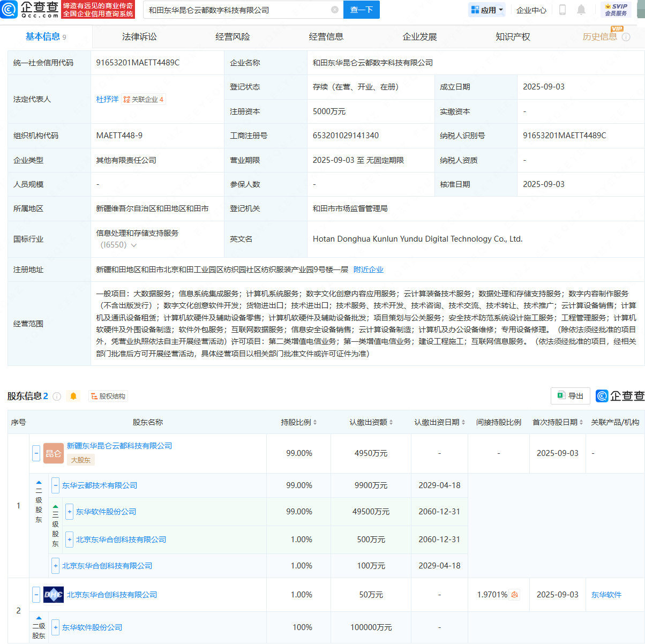Collapse 新疆东华昆仑云都科技有限公司 subtree
The height and width of the screenshot is (644, 645).
(36, 453)
